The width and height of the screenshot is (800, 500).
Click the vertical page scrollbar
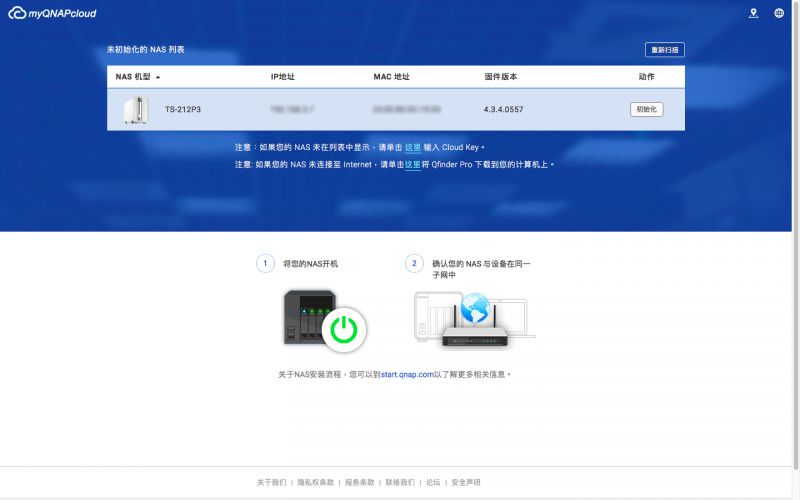[x=795, y=235]
